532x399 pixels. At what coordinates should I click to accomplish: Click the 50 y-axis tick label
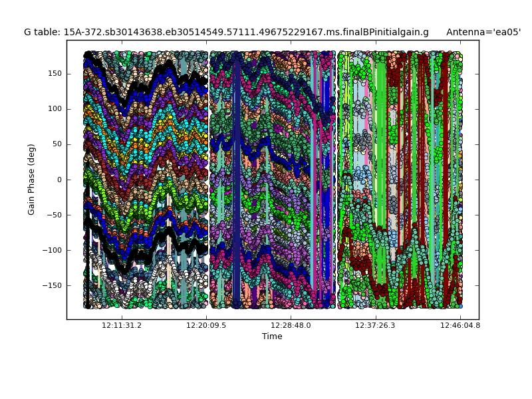57,144
